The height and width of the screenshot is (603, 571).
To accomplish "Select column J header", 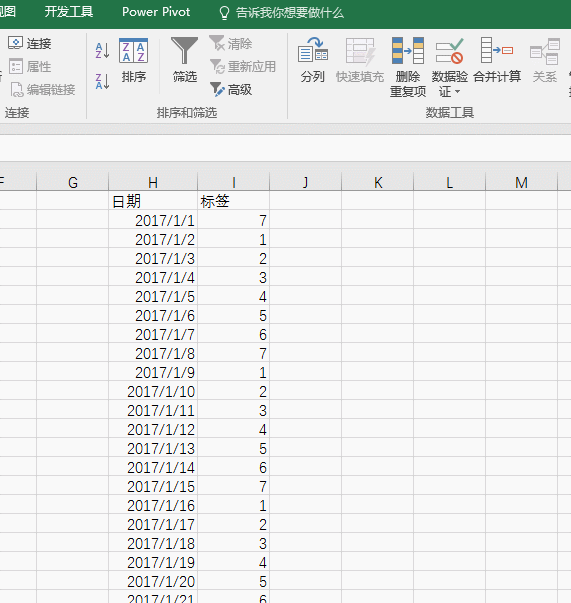I will pos(305,182).
